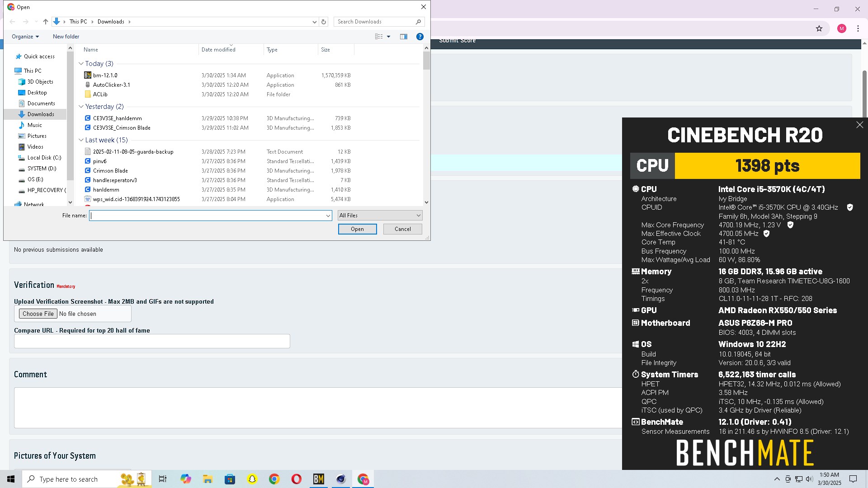The image size is (868, 488).
Task: Open Snapchat from the taskbar
Action: point(252,479)
